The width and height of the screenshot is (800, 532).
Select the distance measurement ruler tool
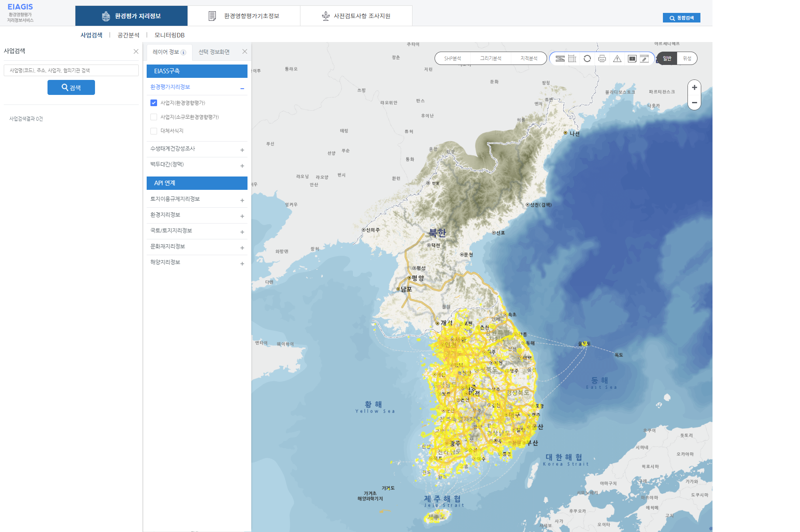tap(560, 59)
